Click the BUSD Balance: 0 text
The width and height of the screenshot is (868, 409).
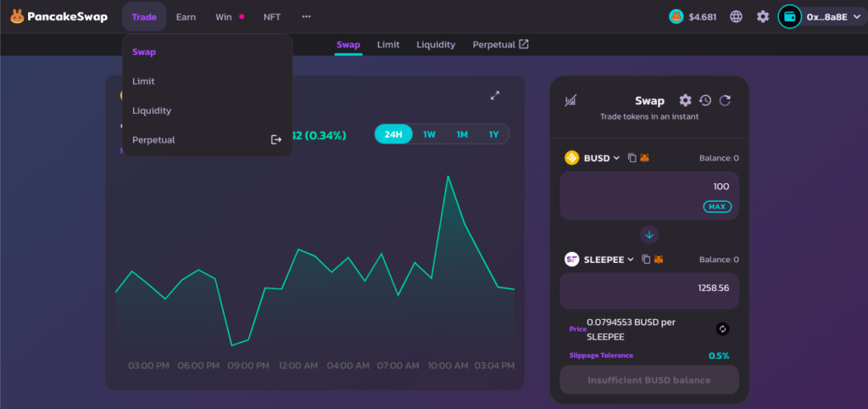(x=719, y=159)
